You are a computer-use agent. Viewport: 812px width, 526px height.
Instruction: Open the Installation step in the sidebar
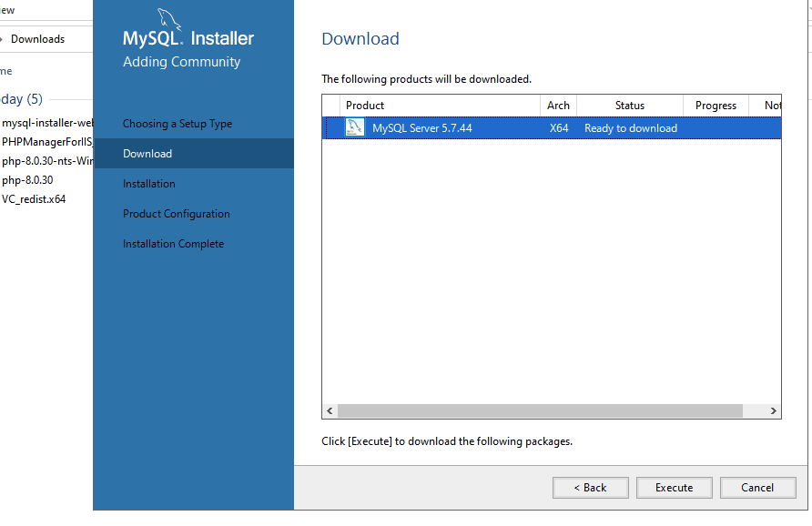coord(149,184)
